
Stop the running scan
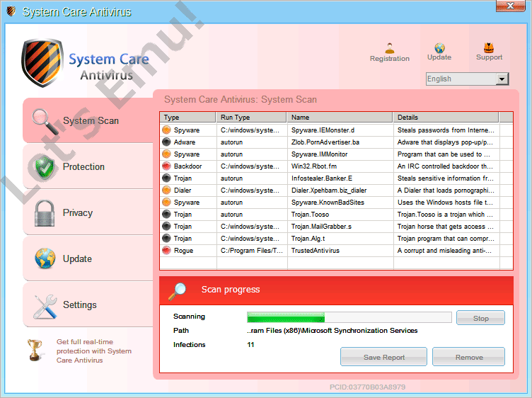[x=480, y=318]
